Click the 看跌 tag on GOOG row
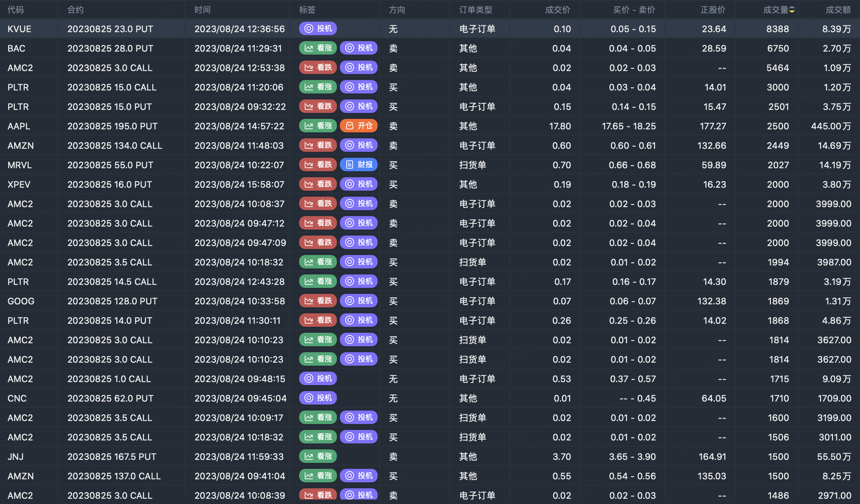The width and height of the screenshot is (860, 504). click(318, 301)
